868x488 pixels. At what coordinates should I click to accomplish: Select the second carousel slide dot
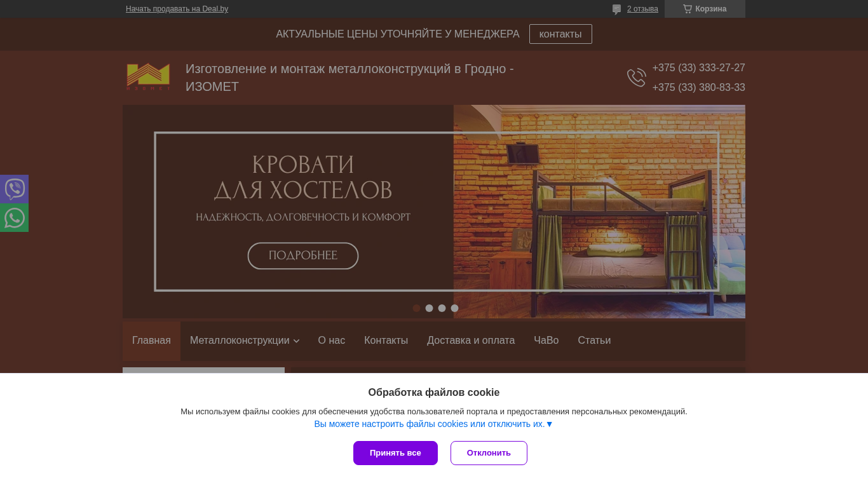(x=429, y=308)
